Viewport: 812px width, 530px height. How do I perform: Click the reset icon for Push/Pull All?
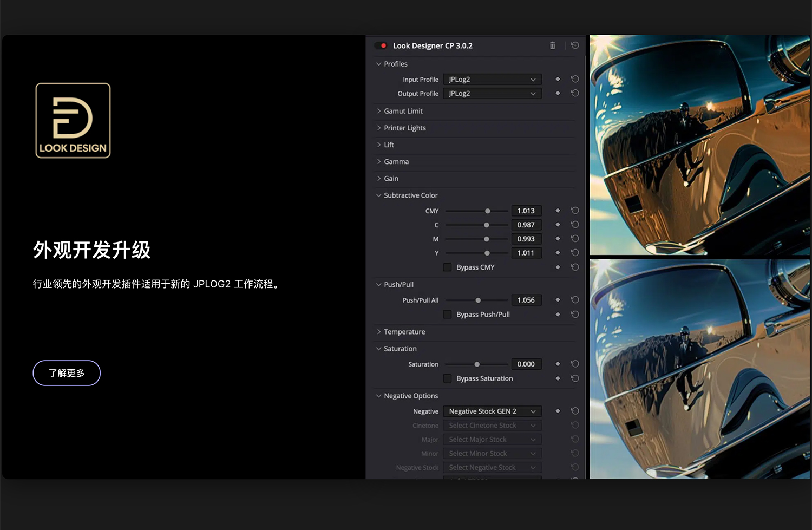point(575,299)
